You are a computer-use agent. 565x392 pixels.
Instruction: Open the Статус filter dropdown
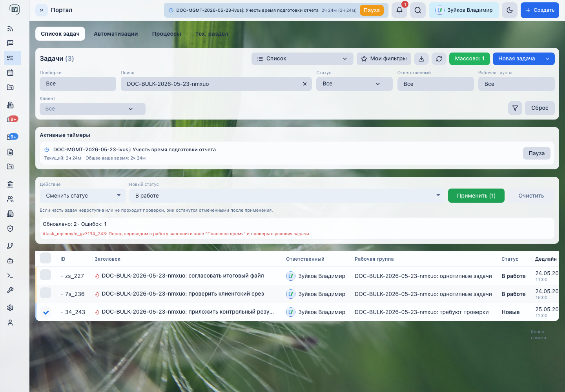pos(354,84)
